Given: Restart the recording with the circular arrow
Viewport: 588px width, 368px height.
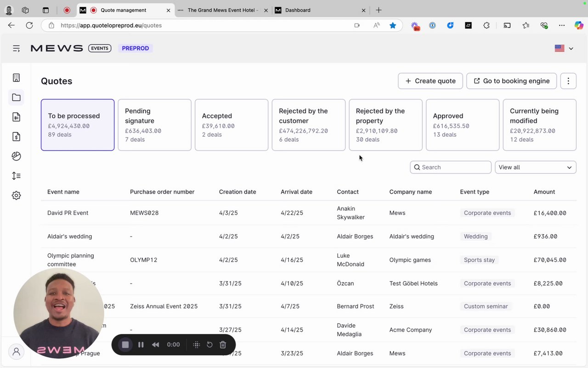Looking at the screenshot, I should 209,345.
